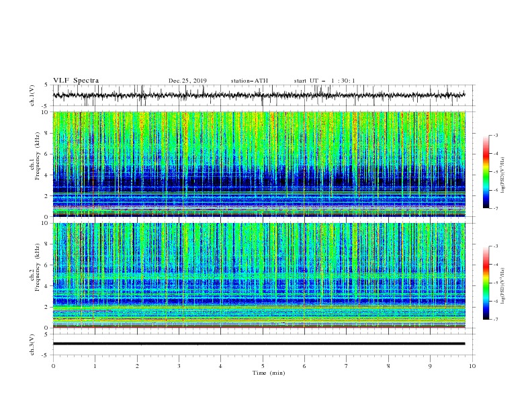Image resolution: width=532 pixels, height=411 pixels.
Task: Click the "10" kHz tick on ch.1 frequency axis
Action: coord(45,112)
